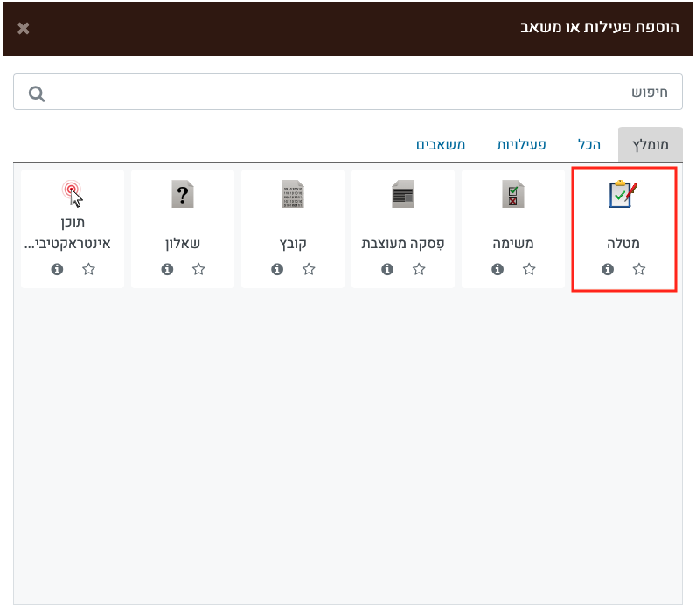Switch to the משאבים tab
The height and width of the screenshot is (616, 696).
click(x=441, y=144)
